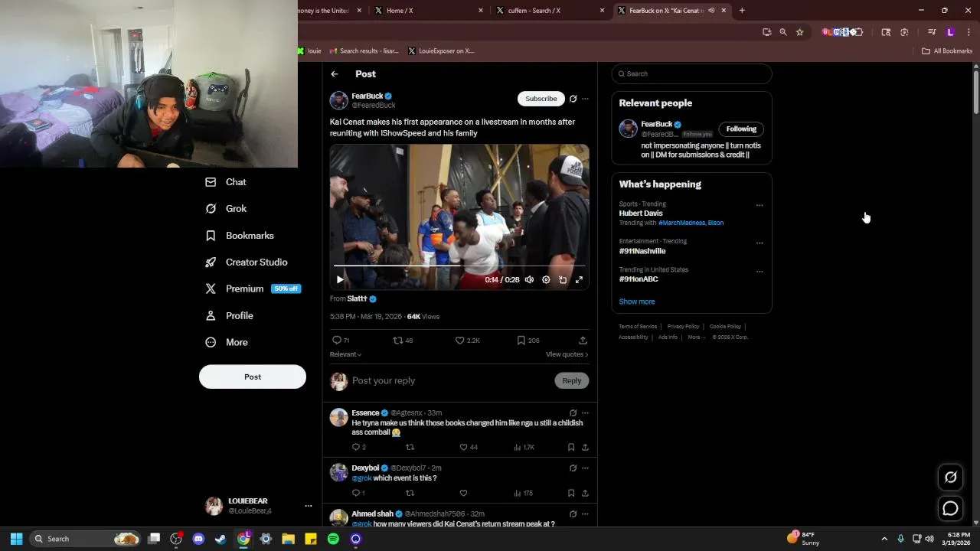Viewport: 980px width, 551px height.
Task: Open Profile from the sidebar
Action: (229, 315)
